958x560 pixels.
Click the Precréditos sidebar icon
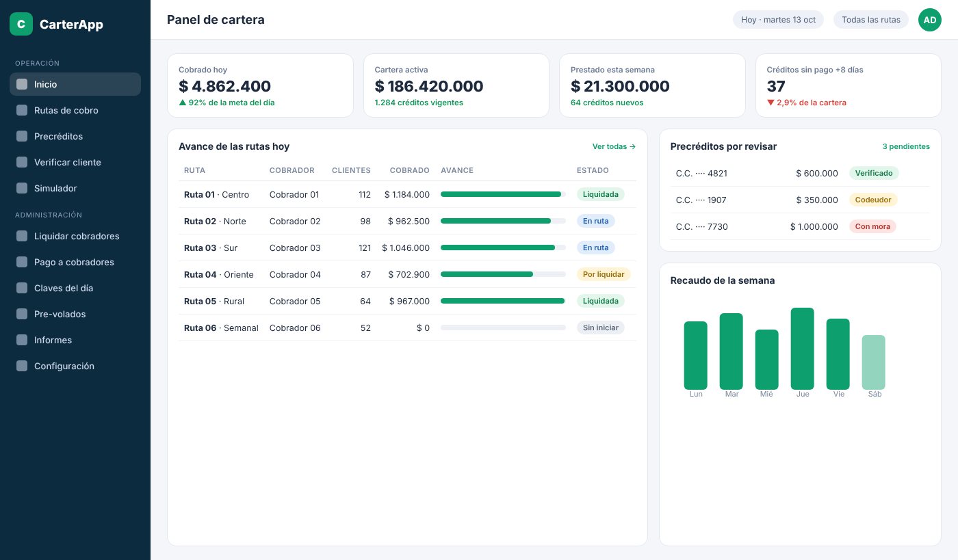point(22,136)
